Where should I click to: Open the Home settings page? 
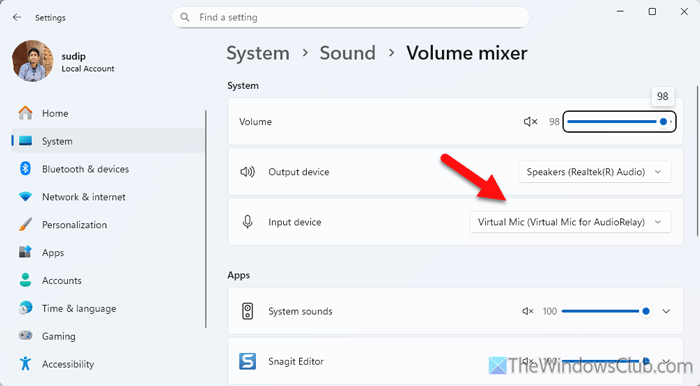coord(108,113)
